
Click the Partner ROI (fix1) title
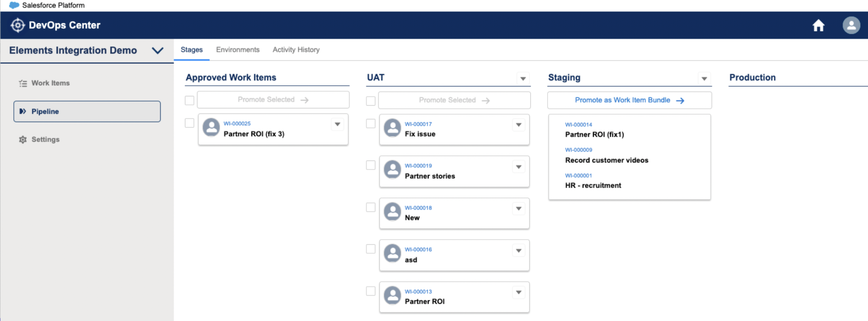pos(594,134)
